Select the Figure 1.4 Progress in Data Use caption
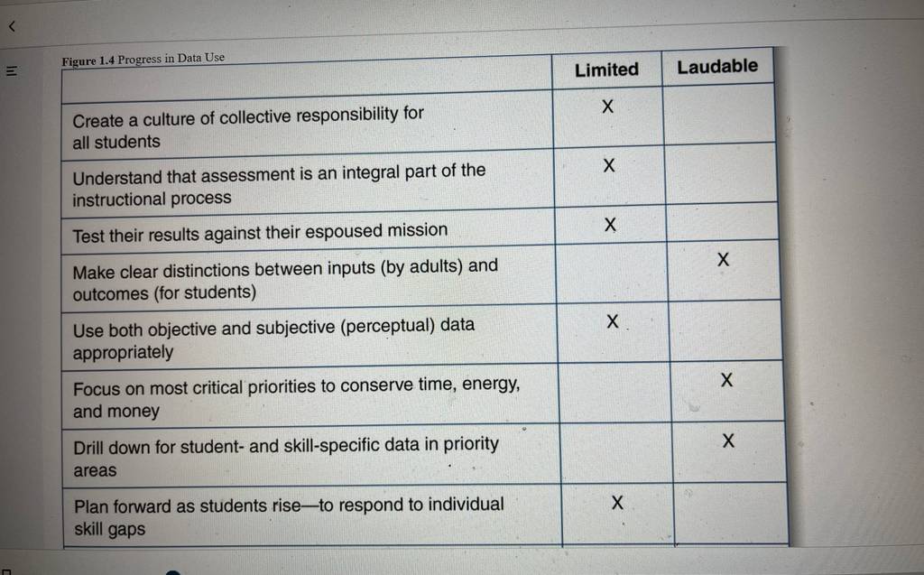Viewport: 924px width, 575px height. pyautogui.click(x=143, y=59)
